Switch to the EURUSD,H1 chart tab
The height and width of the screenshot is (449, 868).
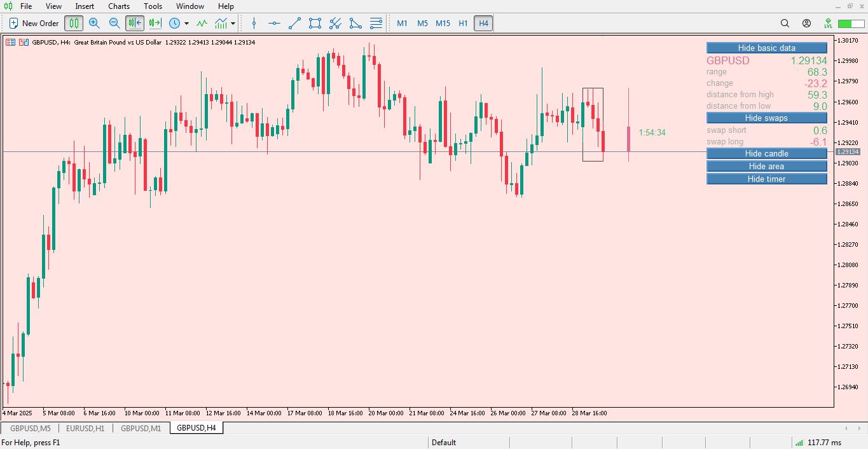(x=85, y=428)
